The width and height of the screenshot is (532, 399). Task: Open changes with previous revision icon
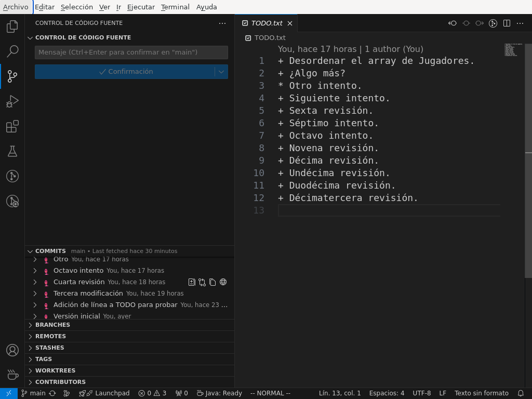click(x=453, y=23)
